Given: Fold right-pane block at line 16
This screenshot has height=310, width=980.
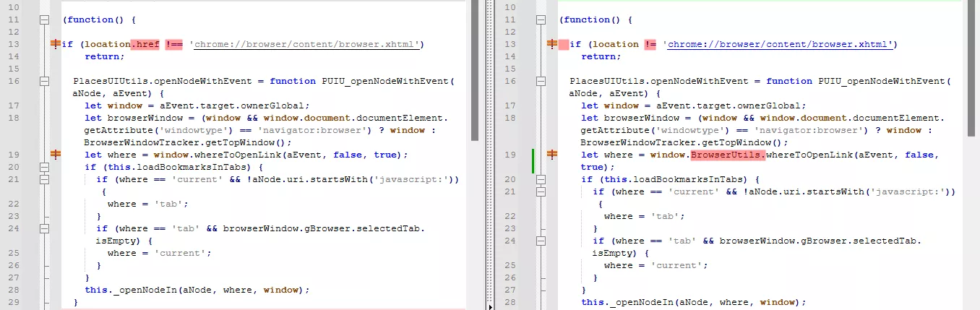Looking at the screenshot, I should tap(541, 82).
